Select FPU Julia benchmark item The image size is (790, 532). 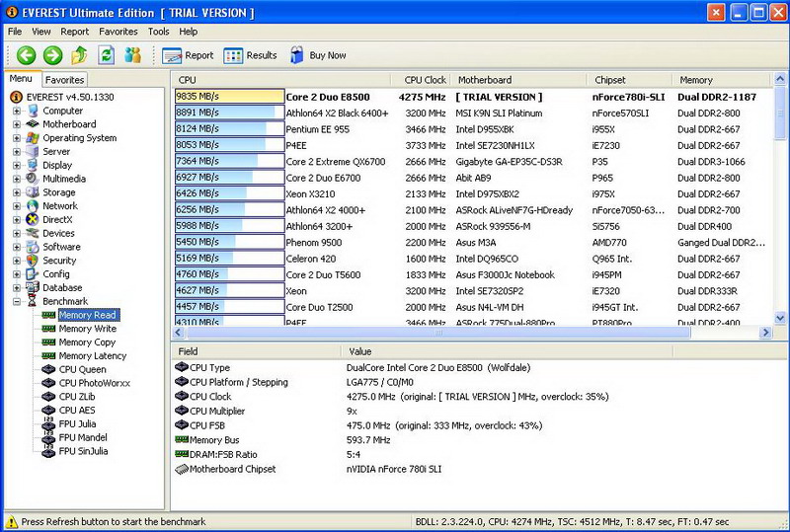click(77, 423)
